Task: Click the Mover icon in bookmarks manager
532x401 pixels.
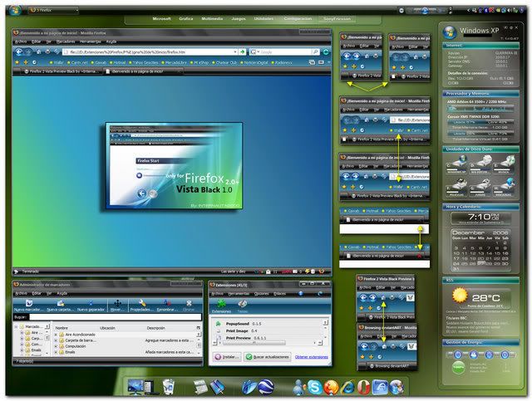Action: pos(116,305)
